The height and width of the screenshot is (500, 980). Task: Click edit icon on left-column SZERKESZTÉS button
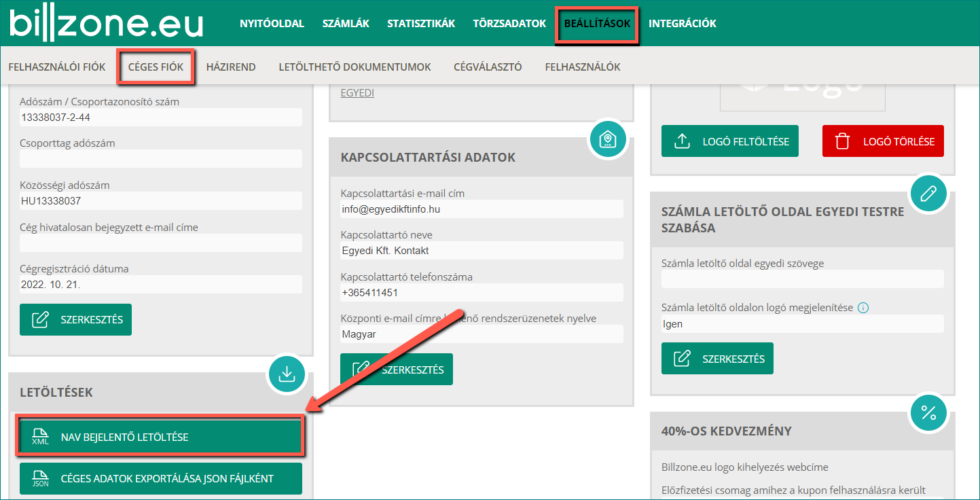click(41, 319)
